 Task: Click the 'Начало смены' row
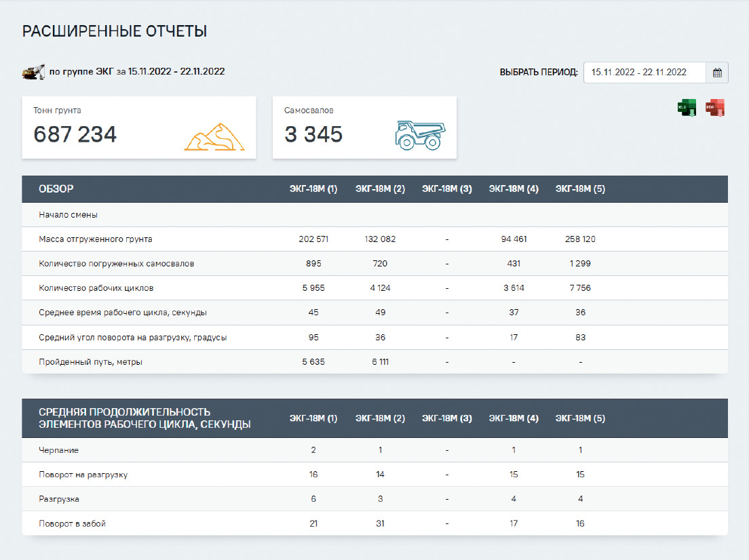[69, 215]
